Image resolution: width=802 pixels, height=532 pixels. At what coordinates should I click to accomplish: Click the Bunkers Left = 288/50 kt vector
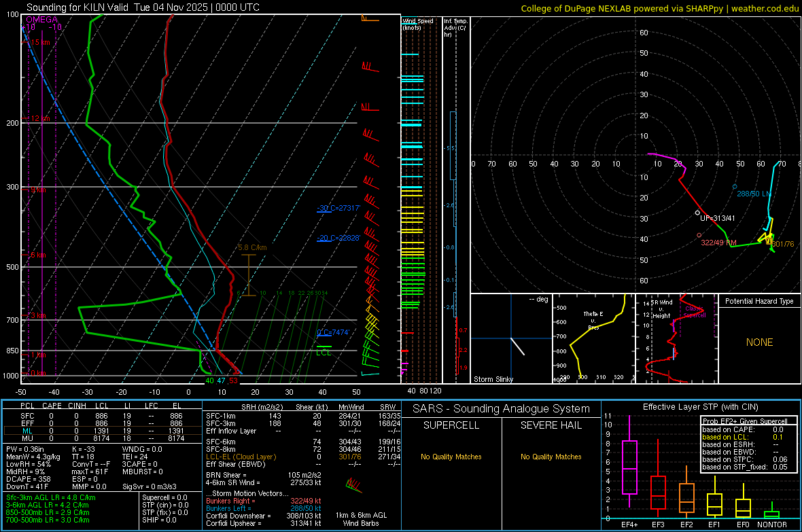pyautogui.click(x=264, y=508)
